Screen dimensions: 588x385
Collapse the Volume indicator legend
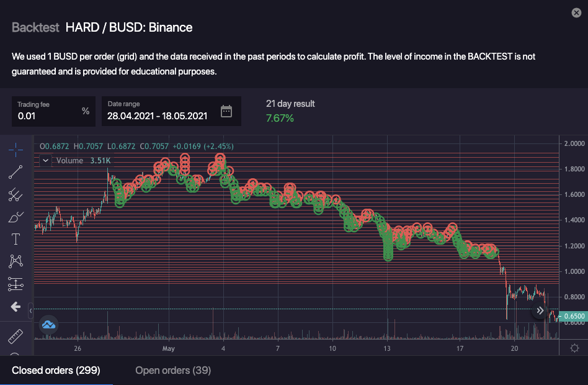46,160
